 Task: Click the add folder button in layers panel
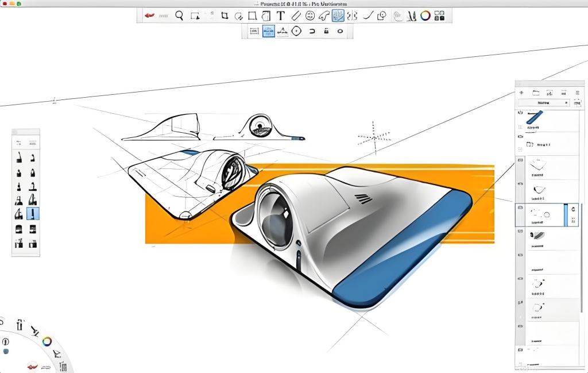535,92
